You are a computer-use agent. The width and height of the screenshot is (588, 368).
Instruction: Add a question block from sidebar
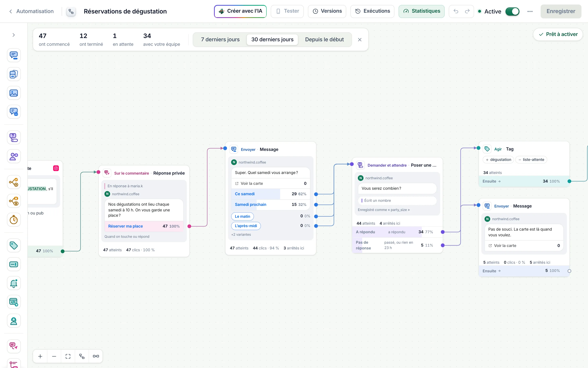pyautogui.click(x=14, y=138)
